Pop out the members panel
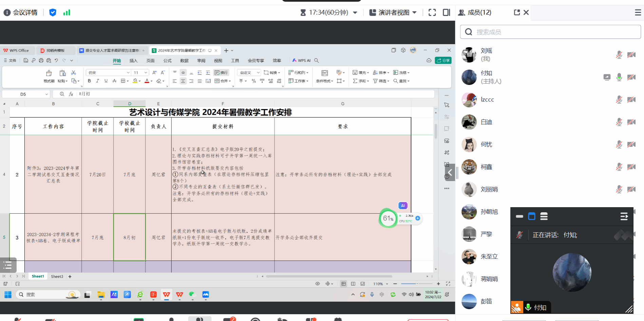This screenshot has width=644, height=321. (517, 13)
